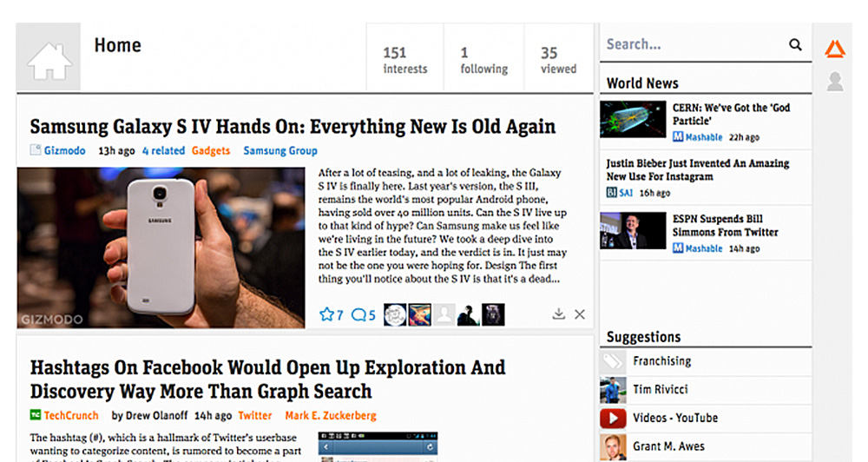Click Mashable icon under ESPN story
Viewport: 868px width, 462px height.
678,247
